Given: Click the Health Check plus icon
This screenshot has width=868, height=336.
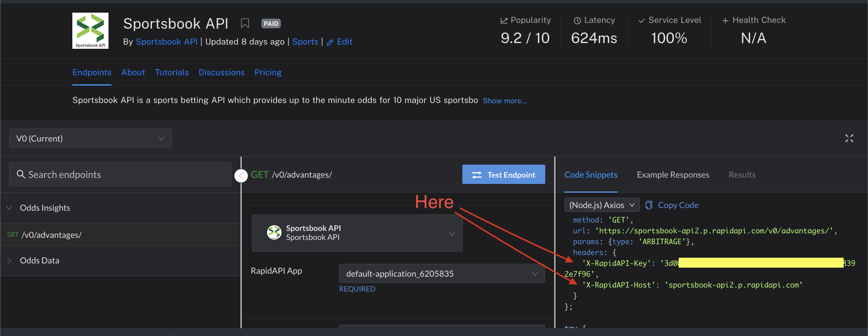Looking at the screenshot, I should pyautogui.click(x=725, y=20).
